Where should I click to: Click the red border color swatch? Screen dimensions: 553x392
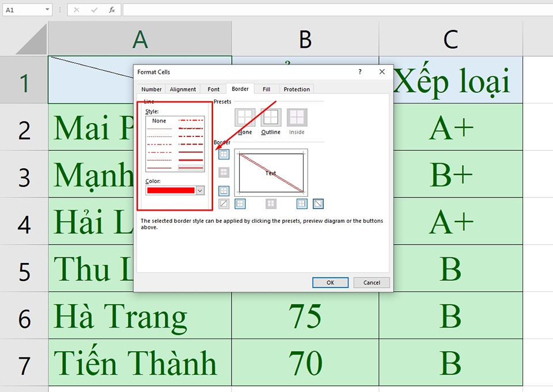coord(171,191)
